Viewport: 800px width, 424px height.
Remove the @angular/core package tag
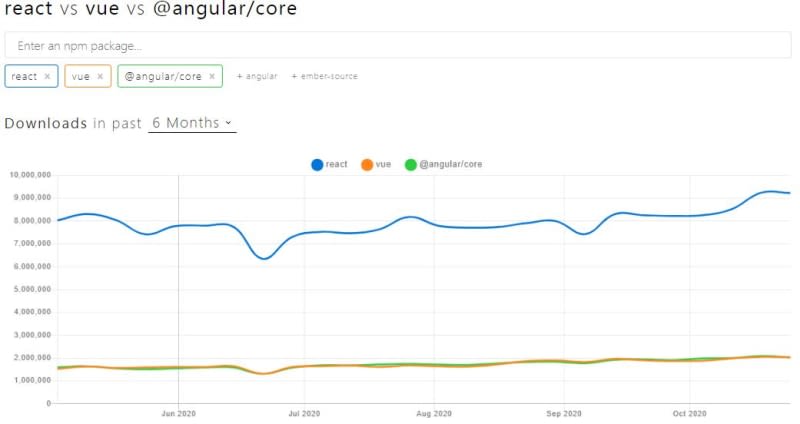tap(212, 76)
